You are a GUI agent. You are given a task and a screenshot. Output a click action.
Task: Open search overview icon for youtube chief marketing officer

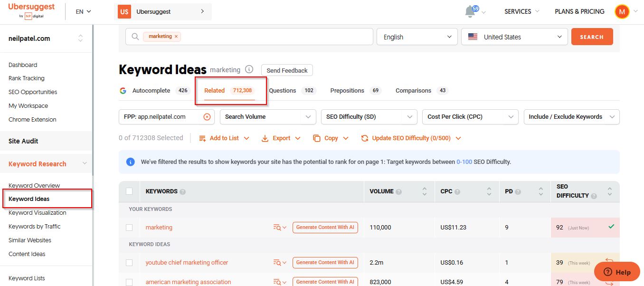coord(280,263)
